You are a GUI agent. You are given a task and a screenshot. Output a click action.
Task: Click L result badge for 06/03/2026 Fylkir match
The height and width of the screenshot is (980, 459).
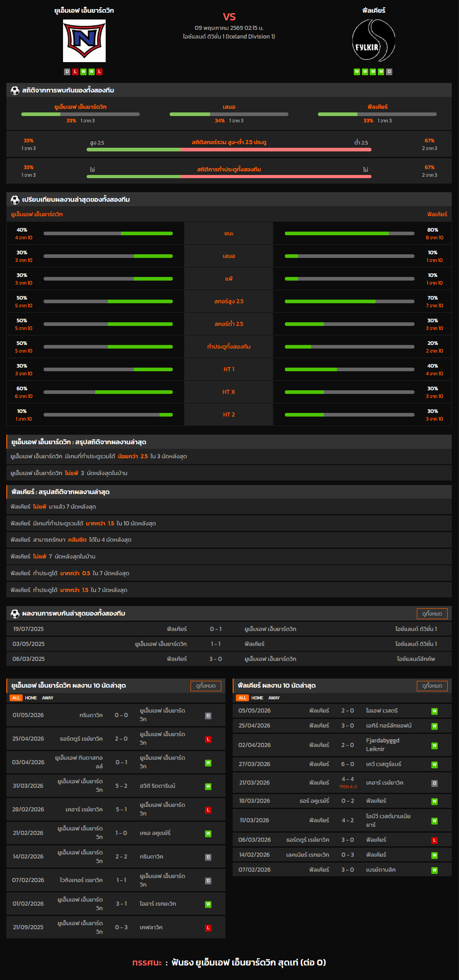[x=435, y=840]
